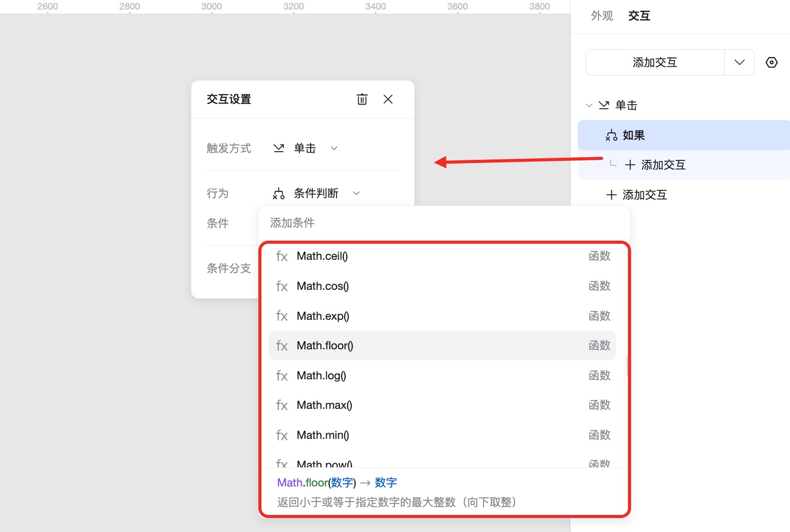Open the 触发方式 trigger dropdown
Image resolution: width=790 pixels, height=532 pixels.
[334, 148]
